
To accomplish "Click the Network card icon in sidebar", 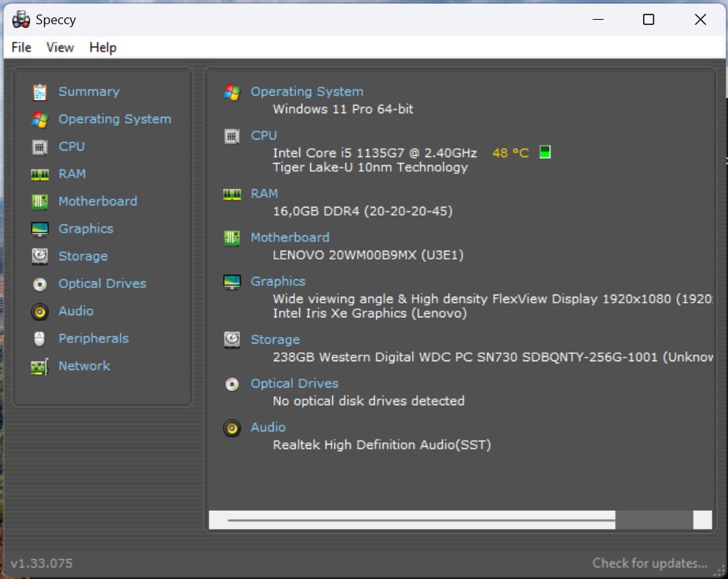I will point(40,366).
